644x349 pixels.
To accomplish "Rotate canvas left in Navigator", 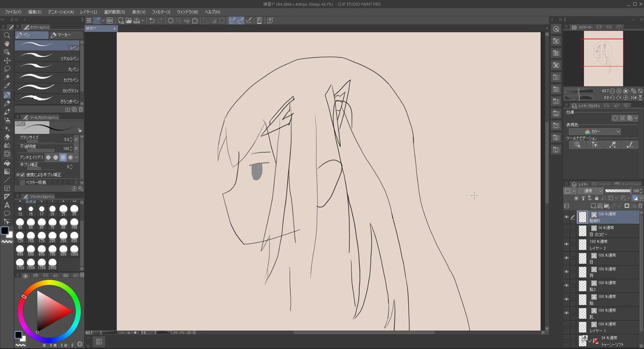I will pyautogui.click(x=613, y=98).
